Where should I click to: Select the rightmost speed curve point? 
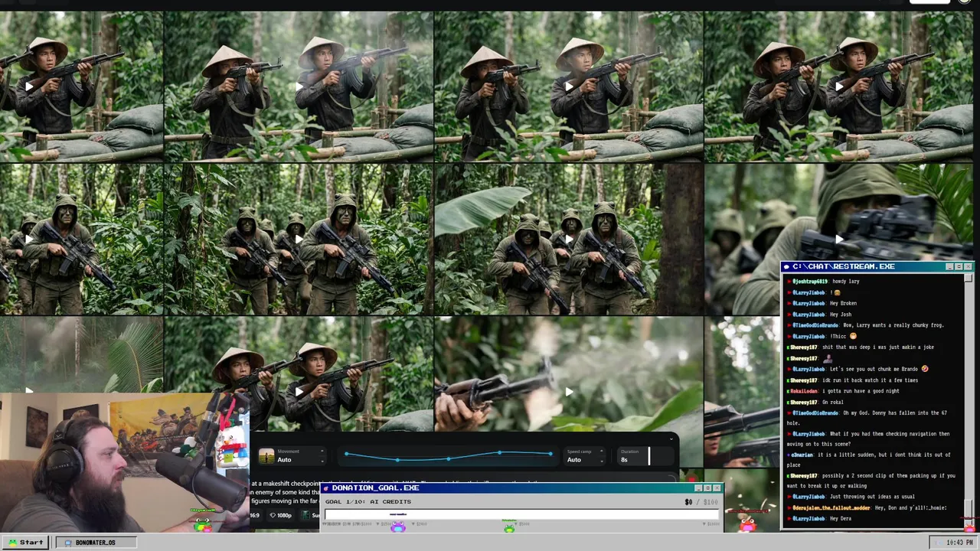click(x=550, y=454)
